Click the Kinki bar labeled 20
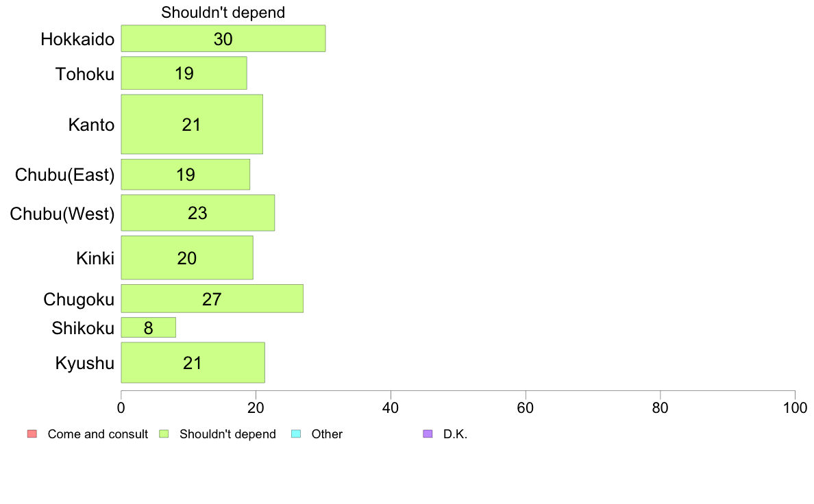This screenshot has height=504, width=814. [187, 257]
